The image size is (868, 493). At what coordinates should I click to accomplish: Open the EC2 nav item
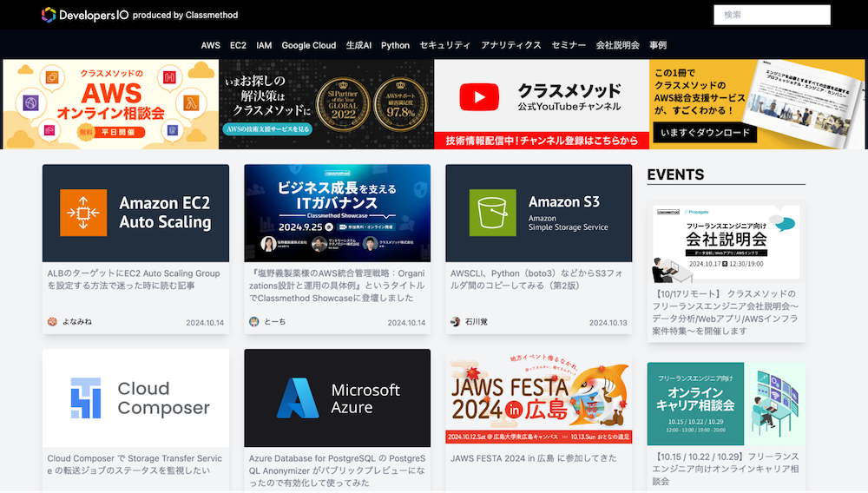pyautogui.click(x=238, y=45)
